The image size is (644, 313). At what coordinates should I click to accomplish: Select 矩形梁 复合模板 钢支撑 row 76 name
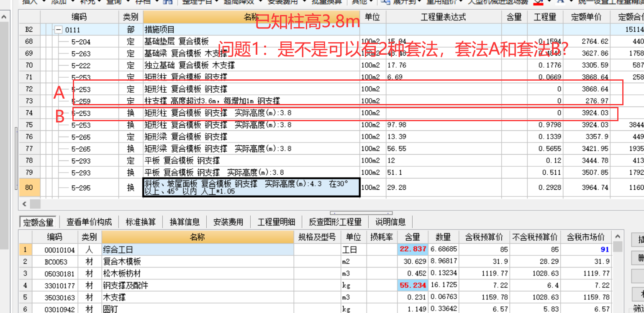[x=251, y=137]
